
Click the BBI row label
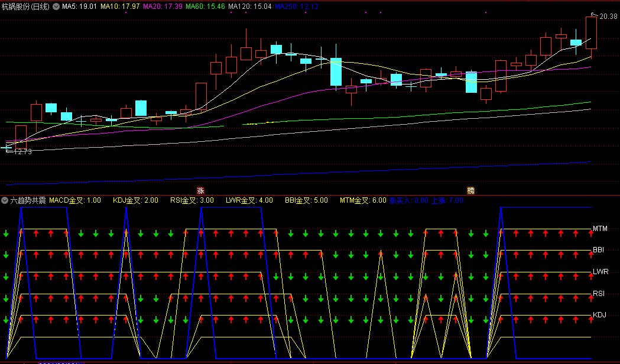point(598,250)
